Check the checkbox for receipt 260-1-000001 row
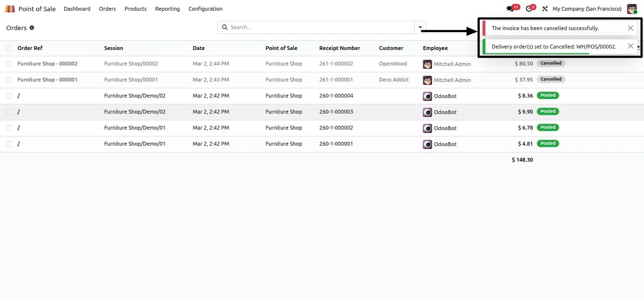 click(x=9, y=144)
